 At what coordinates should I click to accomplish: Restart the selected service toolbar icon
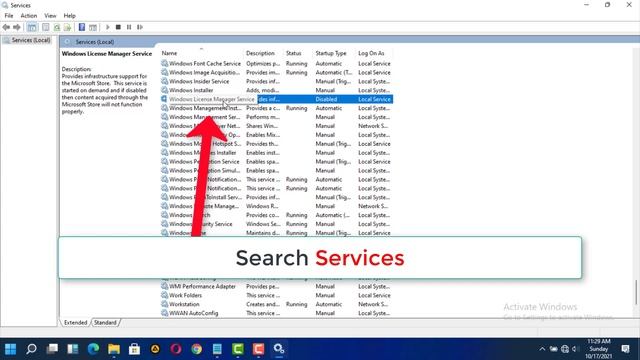pyautogui.click(x=140, y=27)
